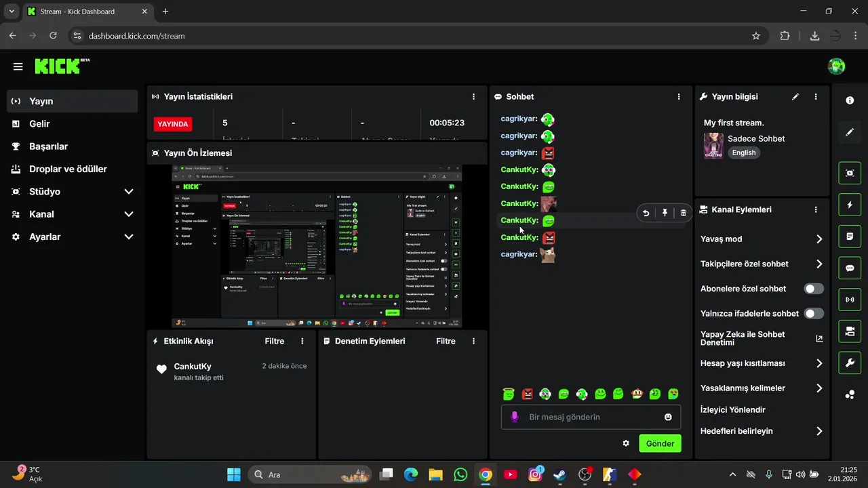Viewport: 868px width, 488px height.
Task: Click the stream preview video
Action: [x=317, y=247]
